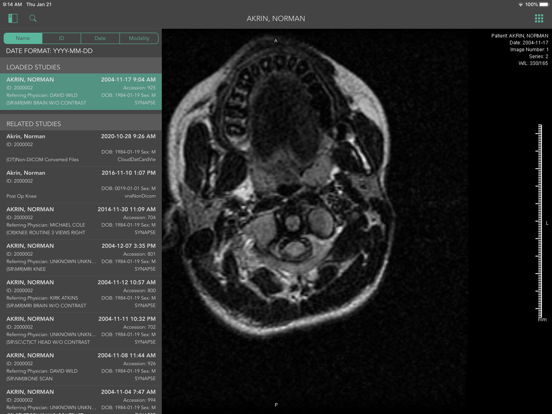This screenshot has height=414, width=552.
Task: Tap the Wi-Fi icon in status bar
Action: click(520, 5)
